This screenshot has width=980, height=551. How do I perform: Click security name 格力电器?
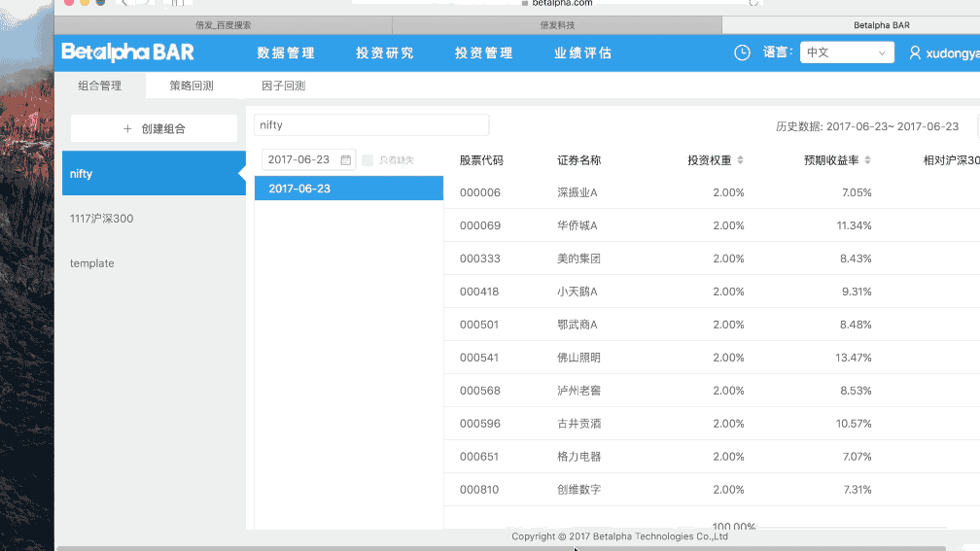coord(578,457)
